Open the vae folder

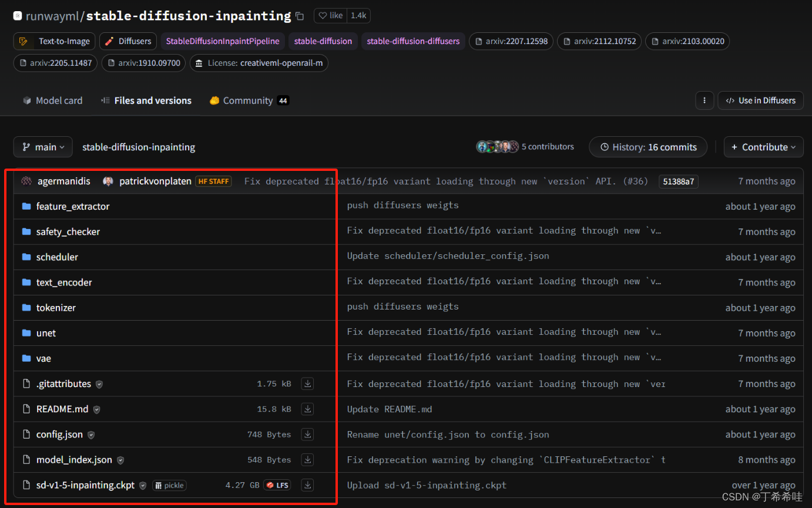click(43, 358)
